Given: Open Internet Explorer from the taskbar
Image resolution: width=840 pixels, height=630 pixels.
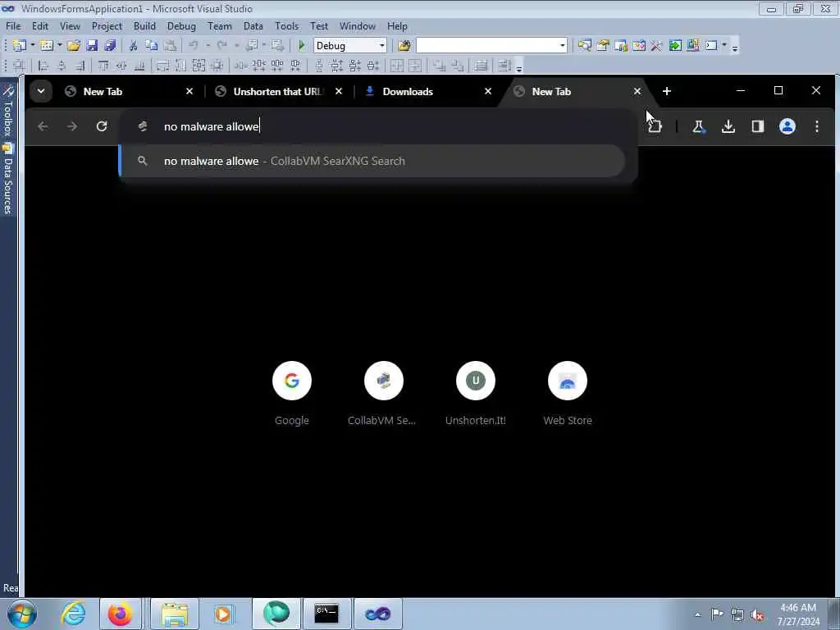Looking at the screenshot, I should 72,614.
